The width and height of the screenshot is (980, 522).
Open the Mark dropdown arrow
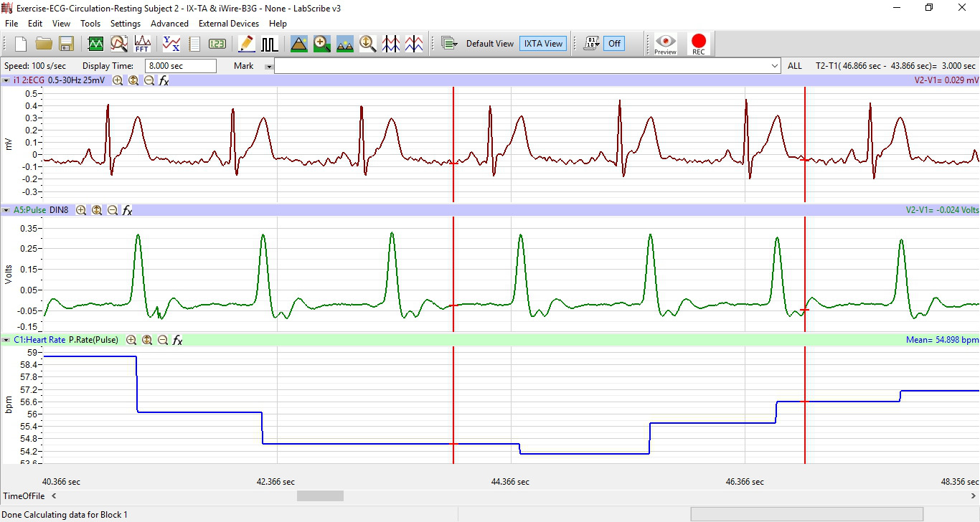click(268, 65)
